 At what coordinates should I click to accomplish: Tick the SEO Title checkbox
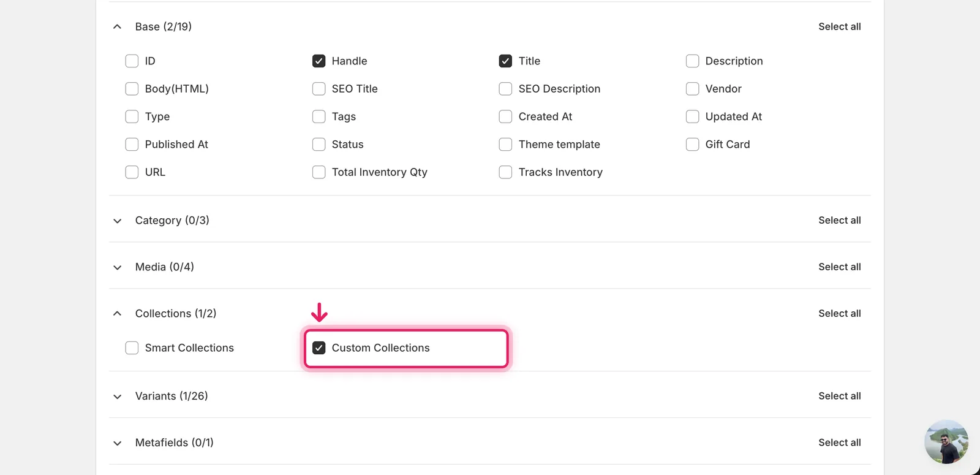318,89
